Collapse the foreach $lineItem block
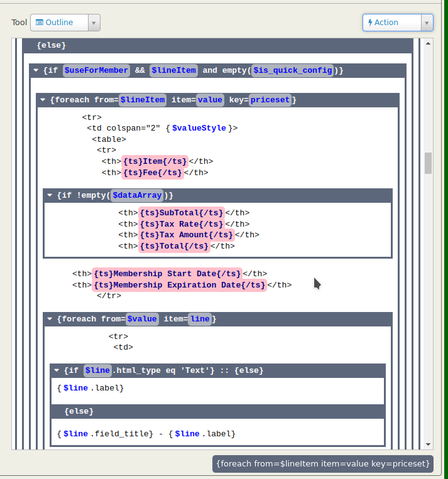The image size is (448, 479). pyautogui.click(x=43, y=100)
